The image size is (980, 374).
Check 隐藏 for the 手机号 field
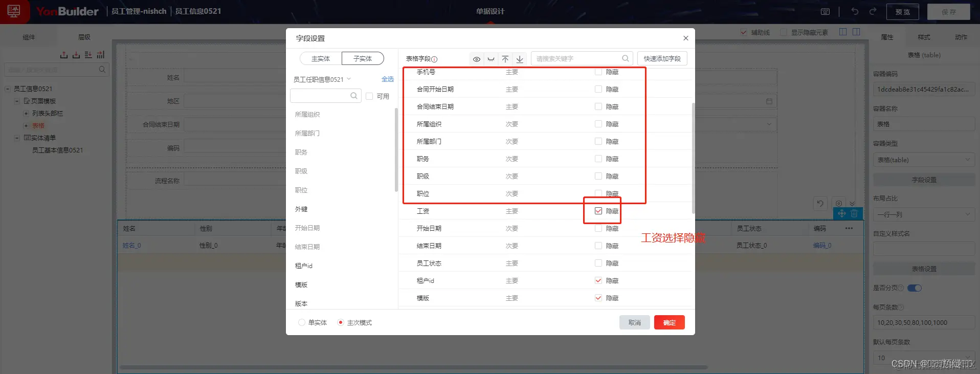[598, 72]
